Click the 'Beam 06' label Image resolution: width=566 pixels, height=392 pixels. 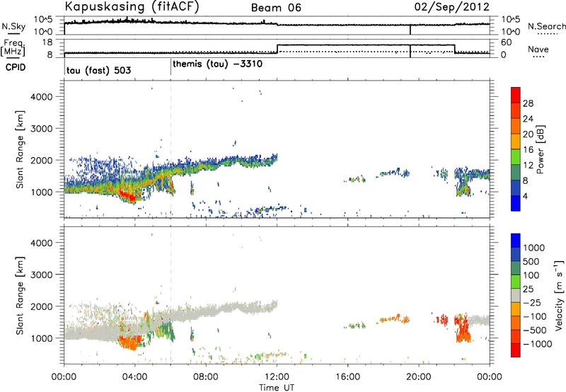pos(276,8)
